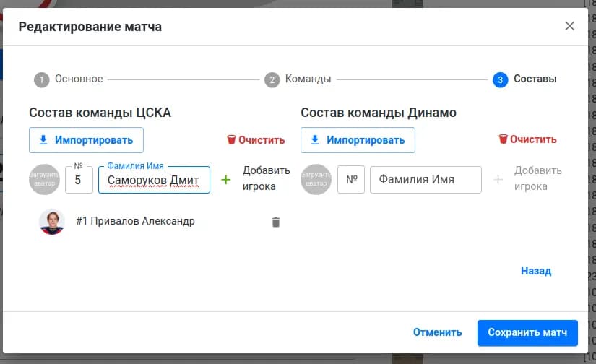This screenshot has height=364, width=596.
Task: Save the match with Сохранить матч
Action: (x=527, y=332)
